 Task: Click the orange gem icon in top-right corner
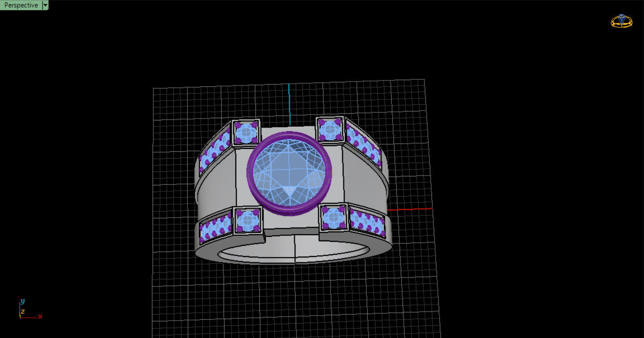[x=622, y=21]
